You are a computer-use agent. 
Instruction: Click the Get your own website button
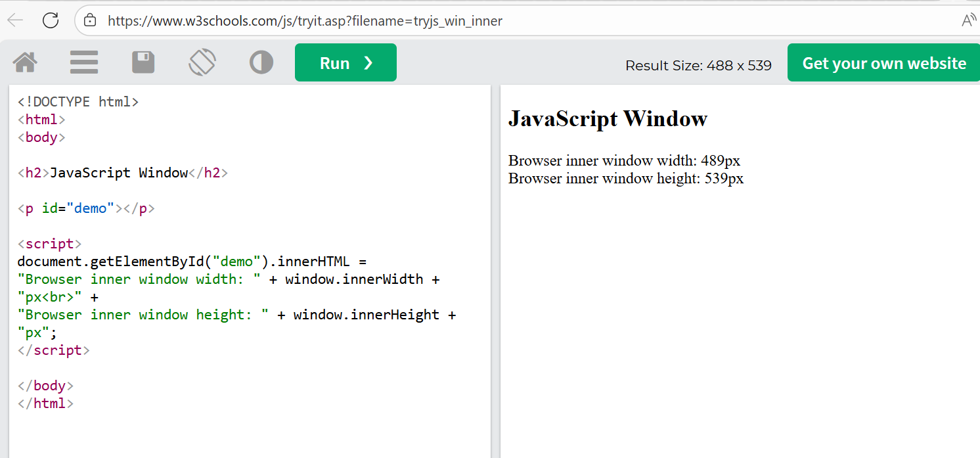(883, 63)
